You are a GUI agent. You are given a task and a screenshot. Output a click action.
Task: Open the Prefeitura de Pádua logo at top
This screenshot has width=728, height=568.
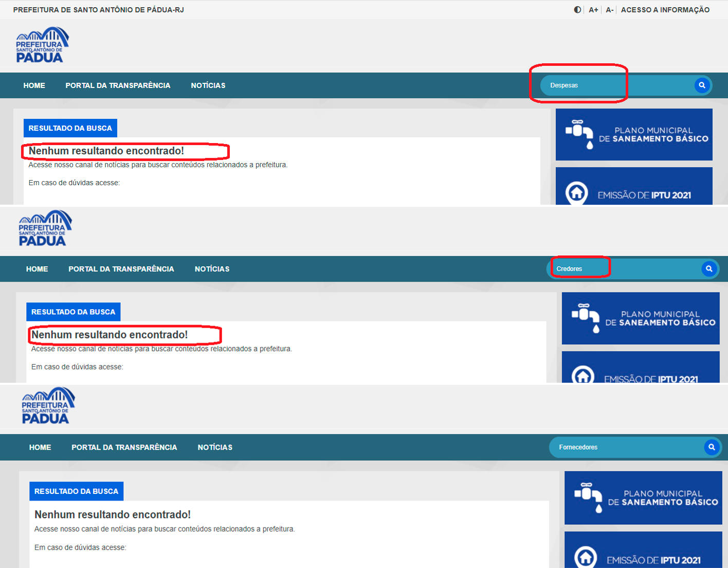[42, 45]
